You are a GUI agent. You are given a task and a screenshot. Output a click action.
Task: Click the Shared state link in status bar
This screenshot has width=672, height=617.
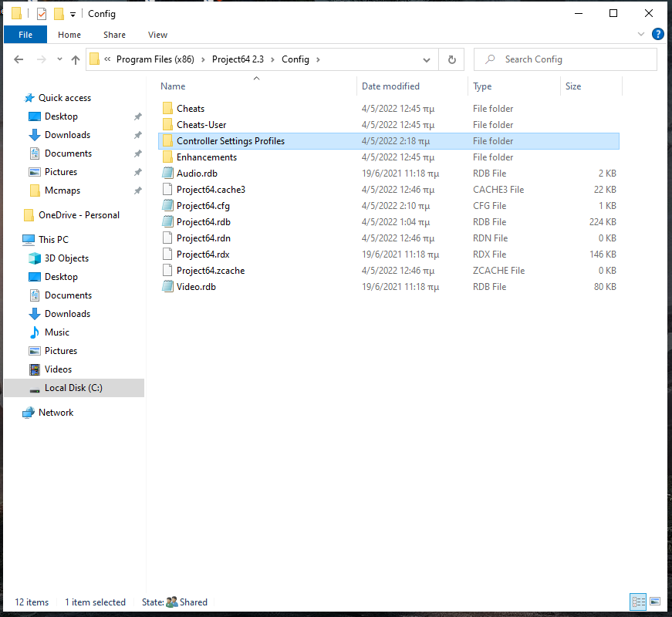pyautogui.click(x=193, y=602)
